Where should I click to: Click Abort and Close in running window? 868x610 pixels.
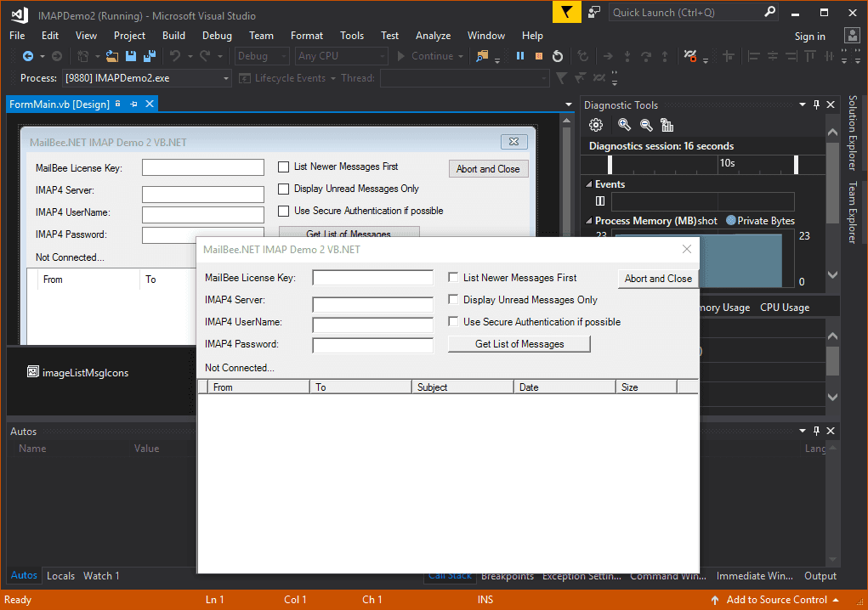click(x=658, y=278)
